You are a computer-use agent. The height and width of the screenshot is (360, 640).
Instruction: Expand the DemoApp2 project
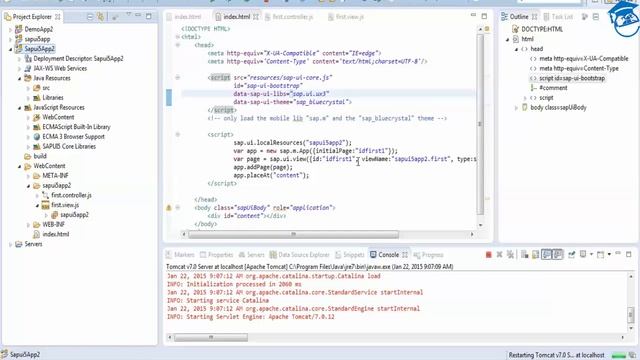coord(10,29)
